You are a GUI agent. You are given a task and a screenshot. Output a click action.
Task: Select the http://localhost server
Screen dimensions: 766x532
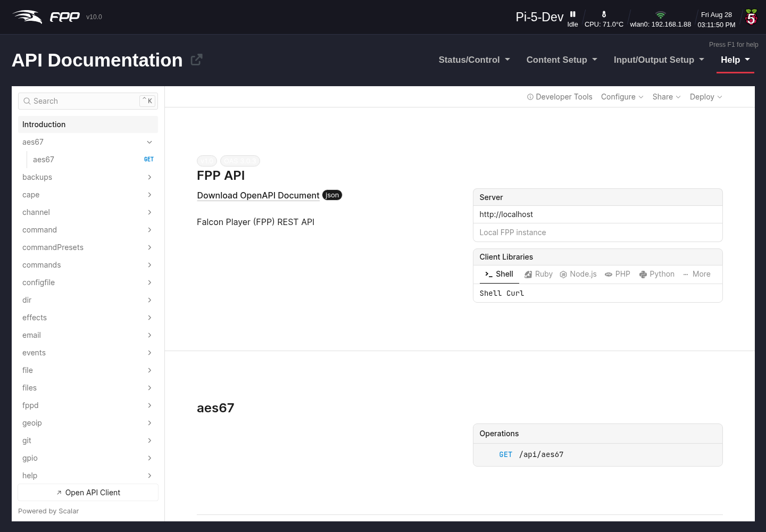click(x=597, y=214)
